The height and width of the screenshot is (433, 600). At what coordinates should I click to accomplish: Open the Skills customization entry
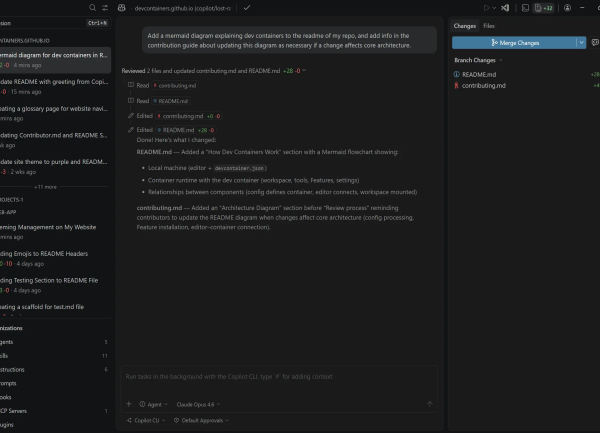coord(55,356)
